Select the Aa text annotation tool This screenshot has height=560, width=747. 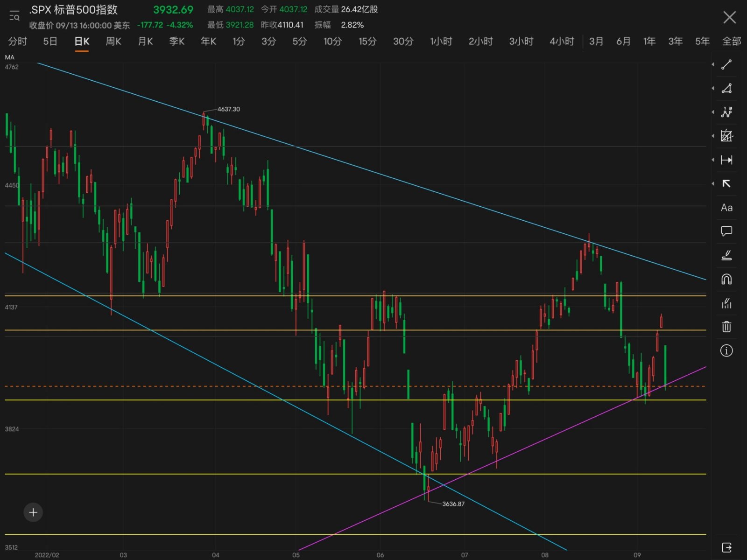coord(726,208)
